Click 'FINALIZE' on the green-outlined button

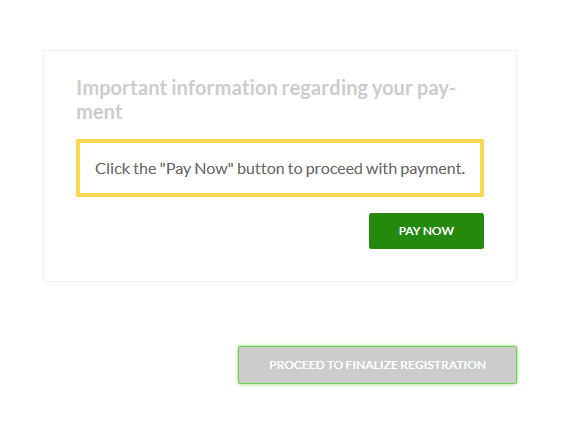(x=372, y=365)
